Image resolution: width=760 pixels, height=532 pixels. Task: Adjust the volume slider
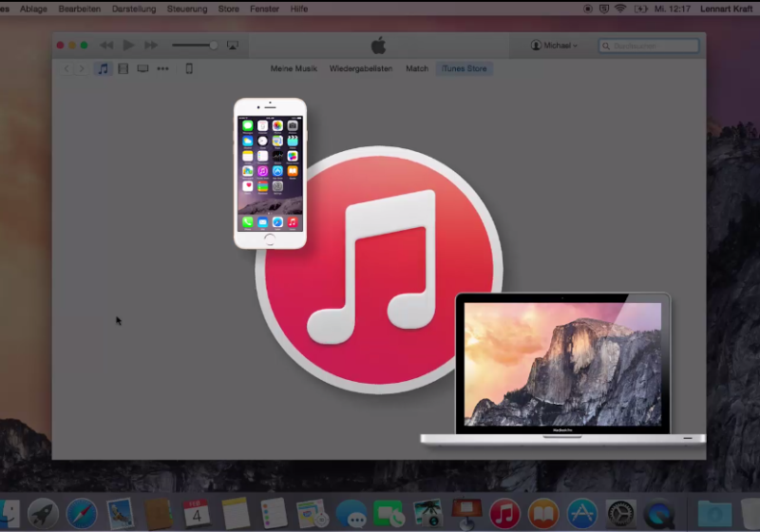tap(194, 45)
